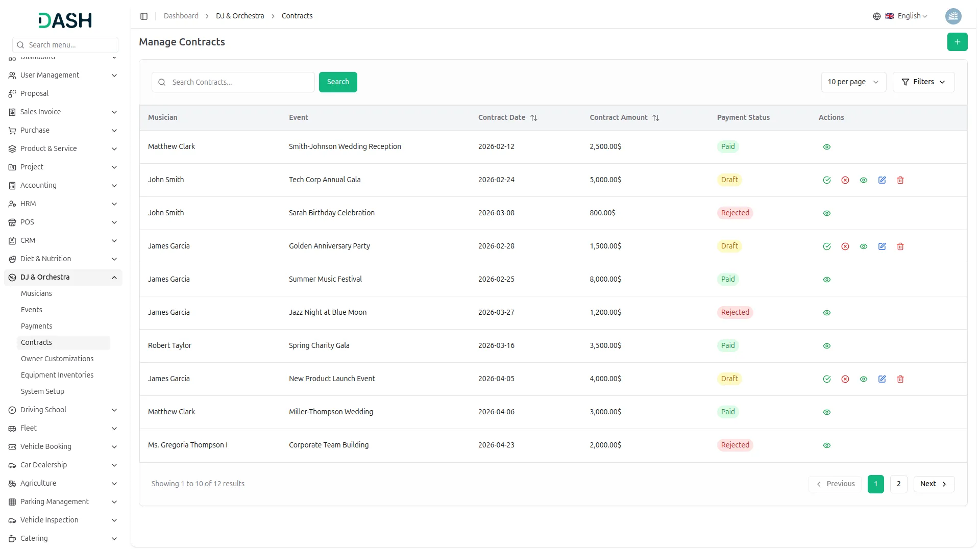Sort by Contract Date column arrows

tap(534, 118)
